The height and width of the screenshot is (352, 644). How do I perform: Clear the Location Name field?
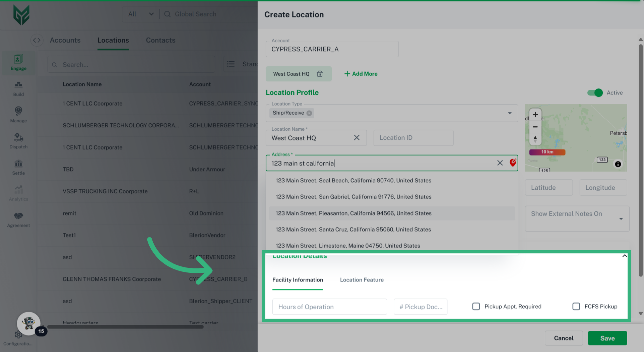tap(357, 138)
